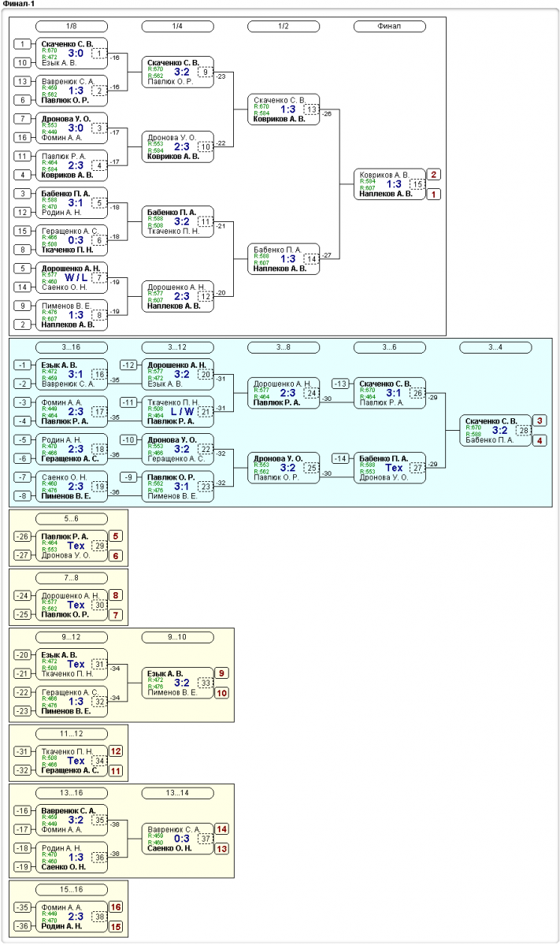The image size is (560, 945).
Task: Select red place badge 9 beside Езык
Action: point(222,673)
